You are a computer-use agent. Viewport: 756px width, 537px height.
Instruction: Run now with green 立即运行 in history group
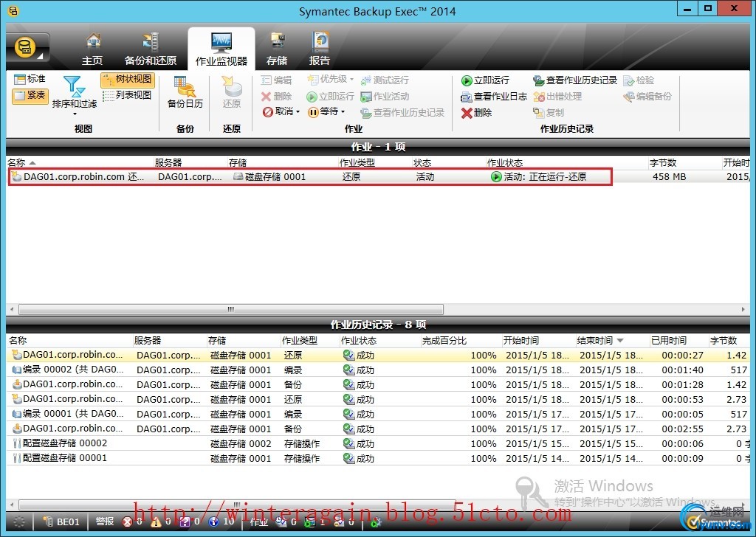[x=486, y=80]
